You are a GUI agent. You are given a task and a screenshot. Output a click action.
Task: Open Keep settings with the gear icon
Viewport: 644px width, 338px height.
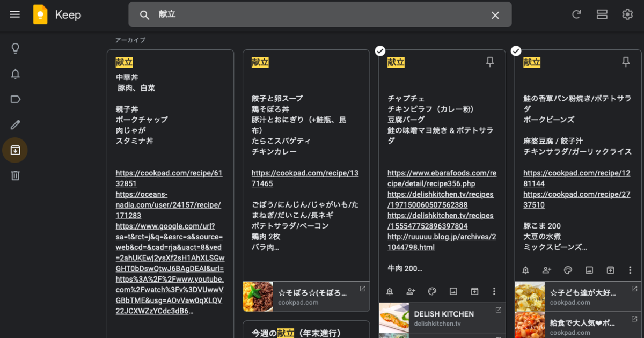pyautogui.click(x=627, y=14)
